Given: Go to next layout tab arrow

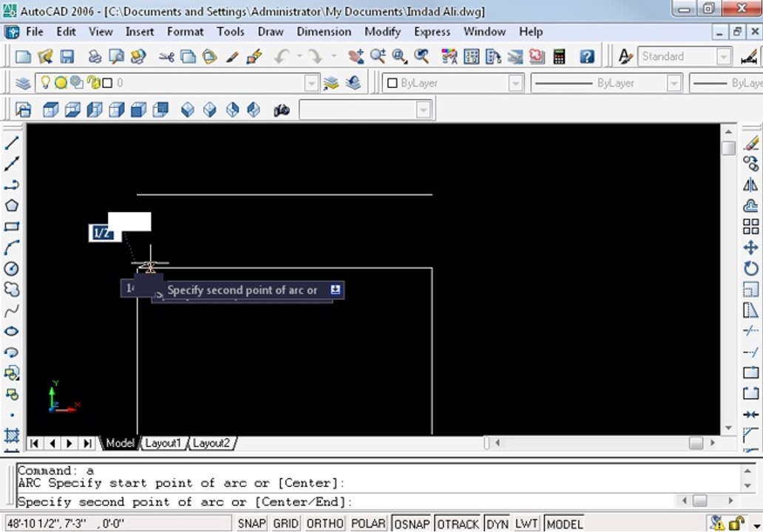Looking at the screenshot, I should click(x=69, y=443).
